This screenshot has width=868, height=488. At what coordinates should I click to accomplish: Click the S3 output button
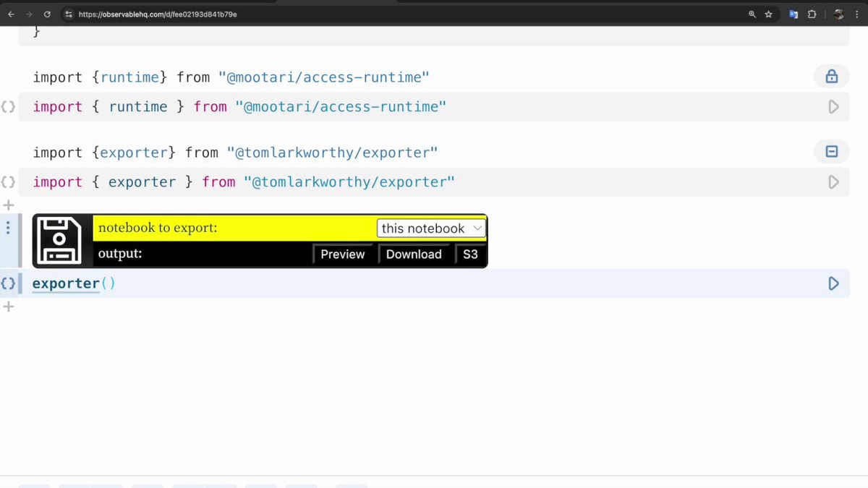470,254
